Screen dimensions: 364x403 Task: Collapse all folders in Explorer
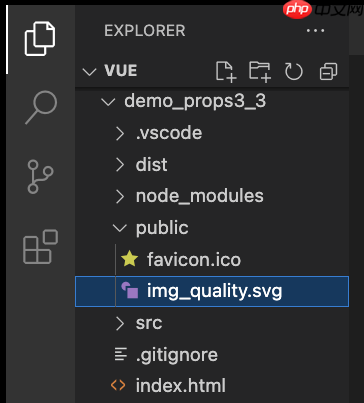(328, 71)
